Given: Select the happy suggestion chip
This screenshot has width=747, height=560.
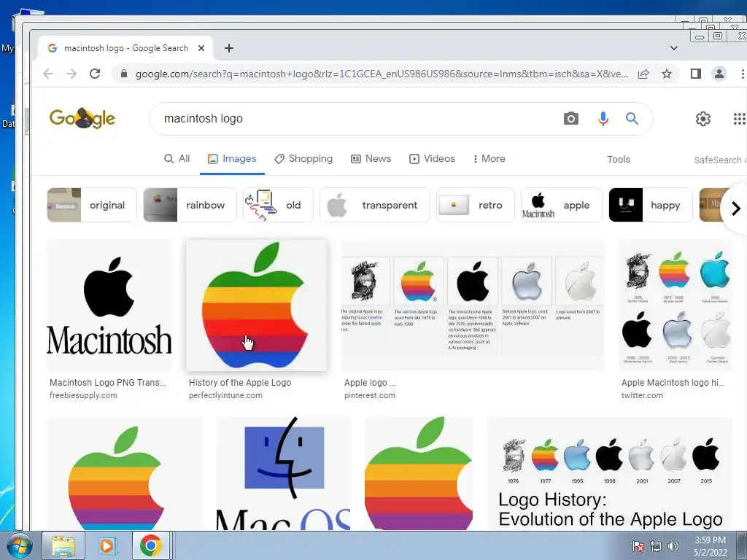Looking at the screenshot, I should pyautogui.click(x=650, y=205).
